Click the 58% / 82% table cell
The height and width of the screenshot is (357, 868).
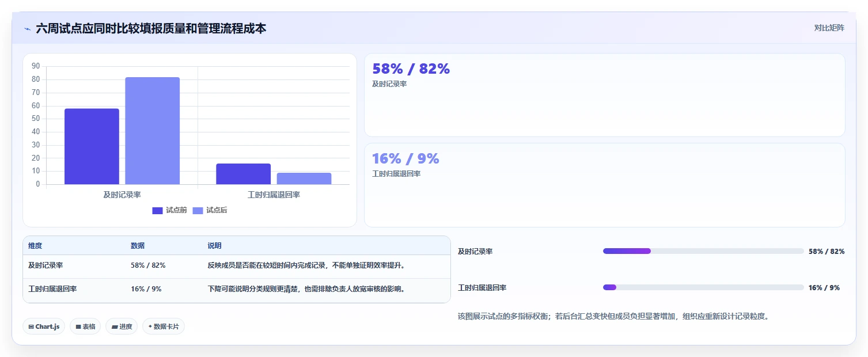tap(148, 265)
